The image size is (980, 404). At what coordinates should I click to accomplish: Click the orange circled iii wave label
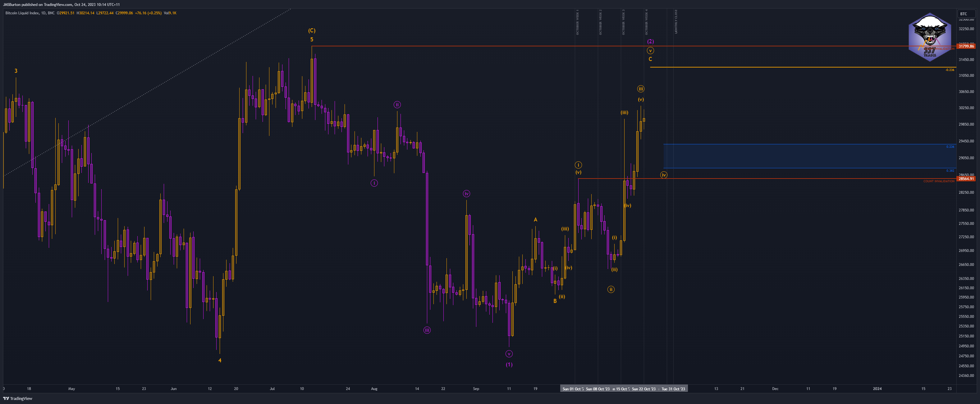coord(641,89)
